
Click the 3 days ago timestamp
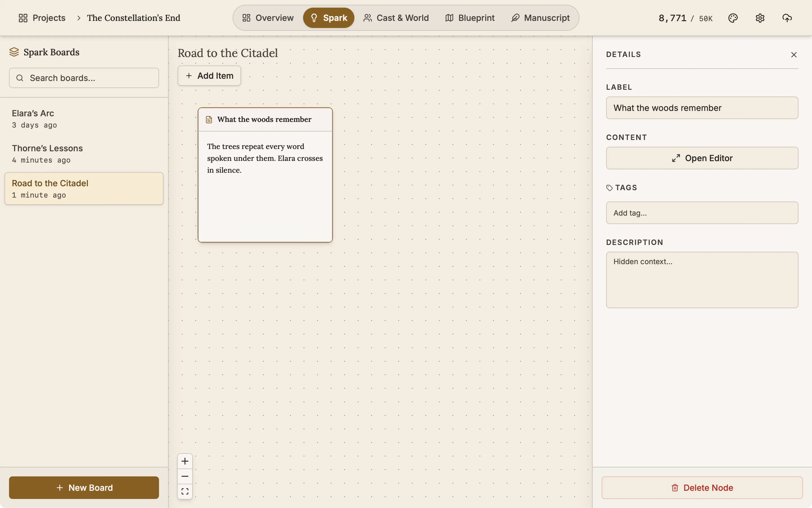pyautogui.click(x=34, y=125)
